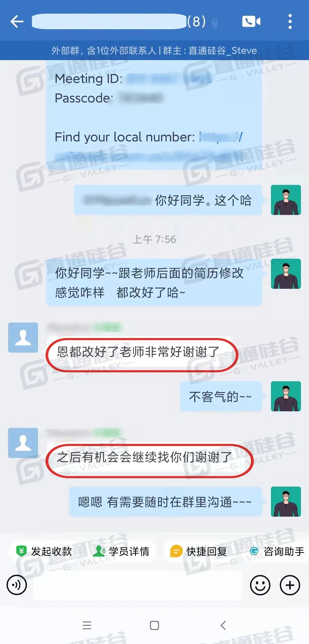Tap the teacher avatar next to 不客气的~~
Viewport: 309px width, 644px height.
[x=286, y=396]
